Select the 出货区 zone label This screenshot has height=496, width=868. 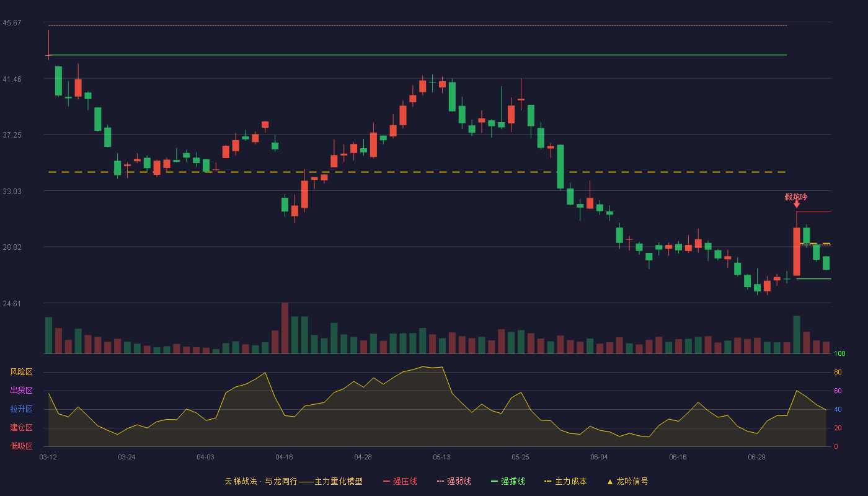point(21,391)
